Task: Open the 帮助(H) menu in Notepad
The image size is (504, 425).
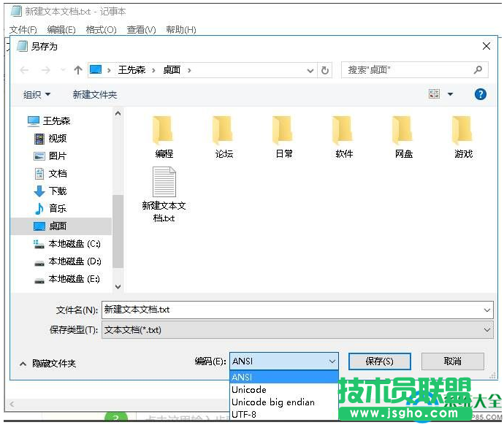Action: pyautogui.click(x=181, y=29)
